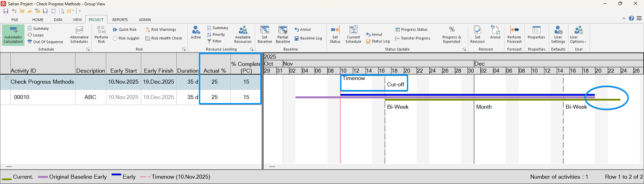
Task: Click Set Status
Action: click(x=335, y=35)
